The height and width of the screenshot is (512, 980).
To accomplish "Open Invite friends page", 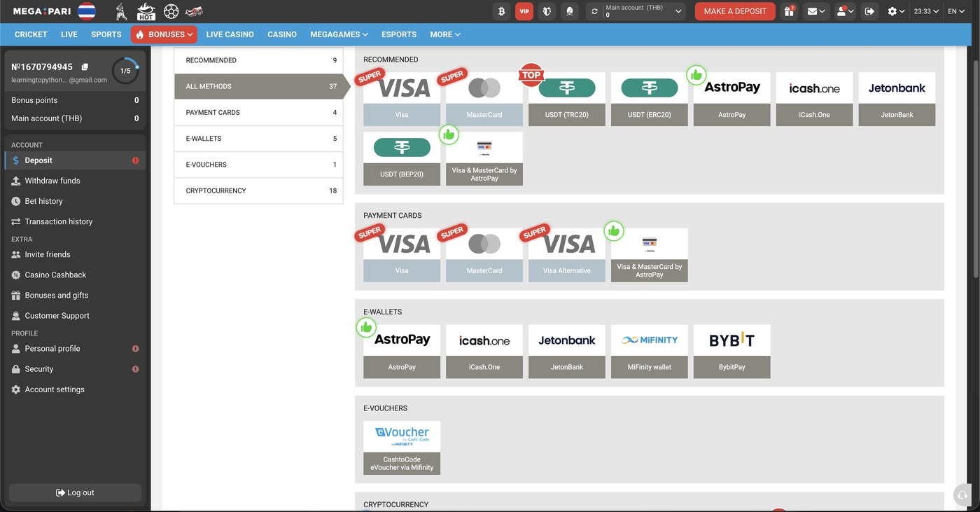I will pos(75,254).
